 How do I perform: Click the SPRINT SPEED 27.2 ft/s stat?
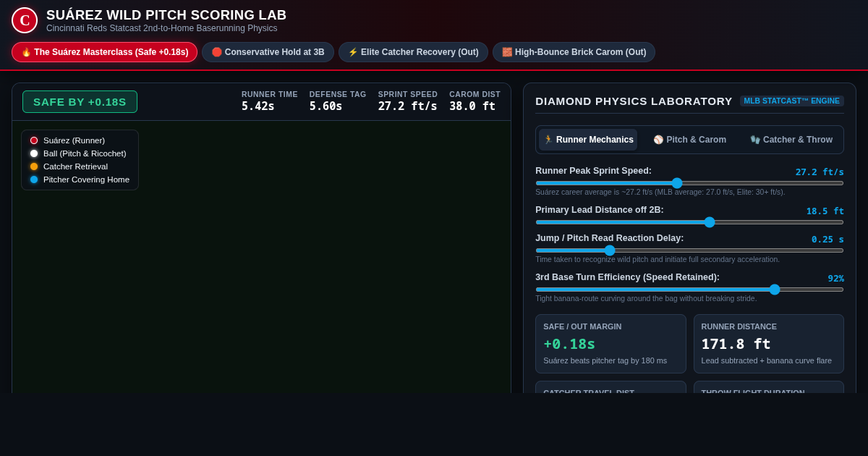coord(407,101)
